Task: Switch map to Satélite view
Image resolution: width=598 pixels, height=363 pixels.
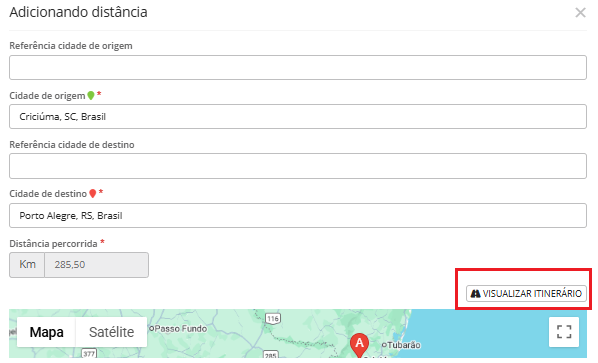Action: pyautogui.click(x=111, y=332)
